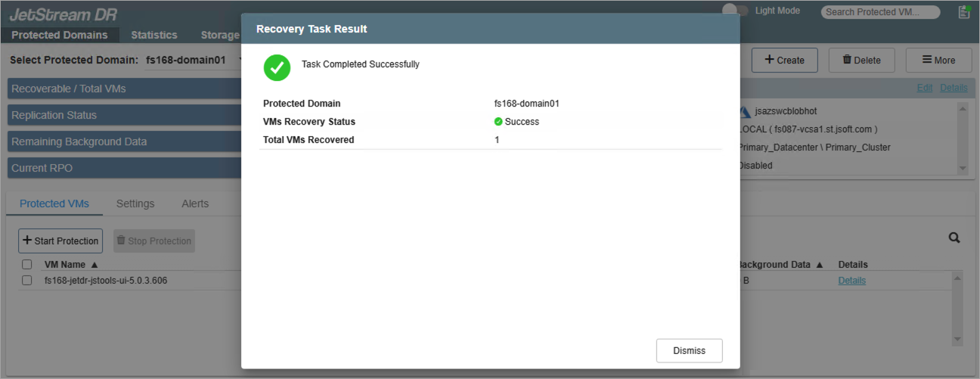The width and height of the screenshot is (980, 379).
Task: Toggle the Light Mode switch
Action: tap(735, 11)
